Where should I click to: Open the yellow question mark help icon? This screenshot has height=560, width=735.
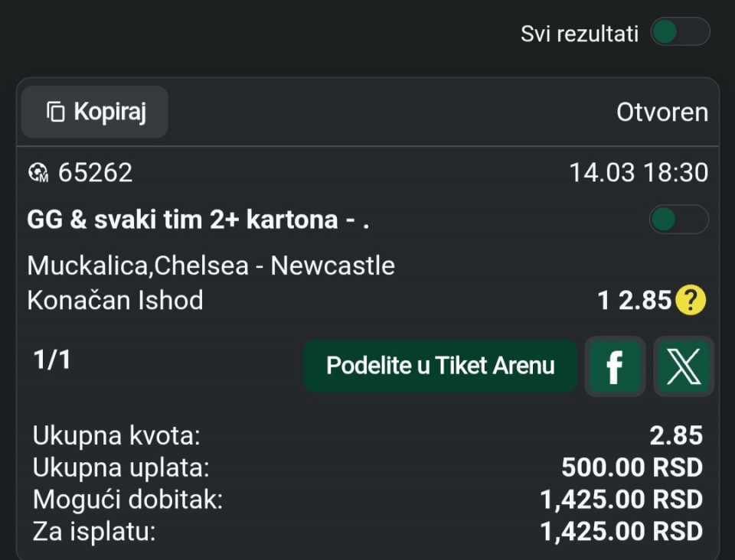point(691,301)
